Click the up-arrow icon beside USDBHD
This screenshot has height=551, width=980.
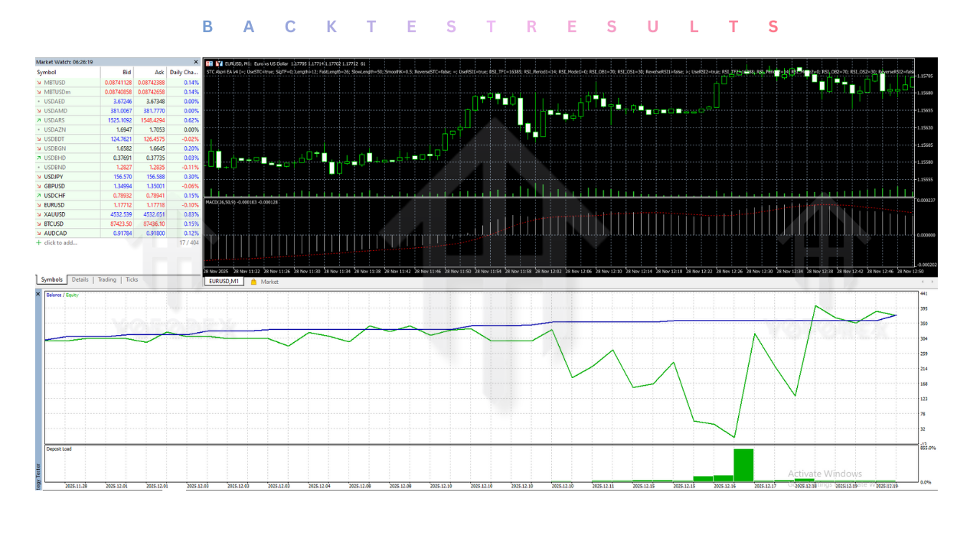pos(39,158)
